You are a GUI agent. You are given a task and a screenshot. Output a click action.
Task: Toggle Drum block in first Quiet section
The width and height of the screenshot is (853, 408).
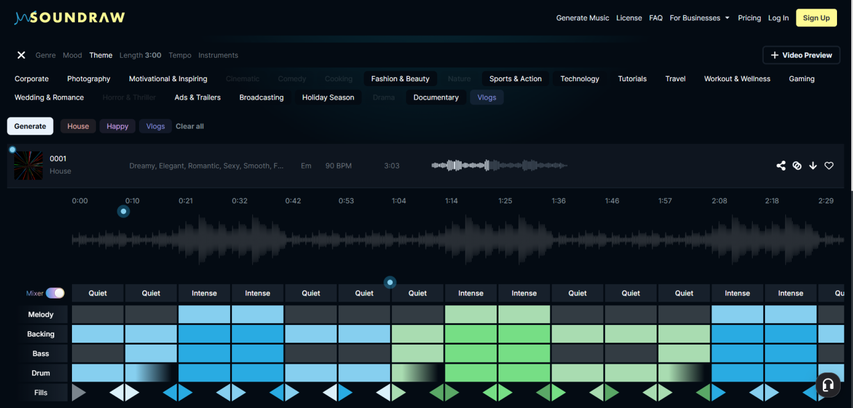tap(98, 373)
